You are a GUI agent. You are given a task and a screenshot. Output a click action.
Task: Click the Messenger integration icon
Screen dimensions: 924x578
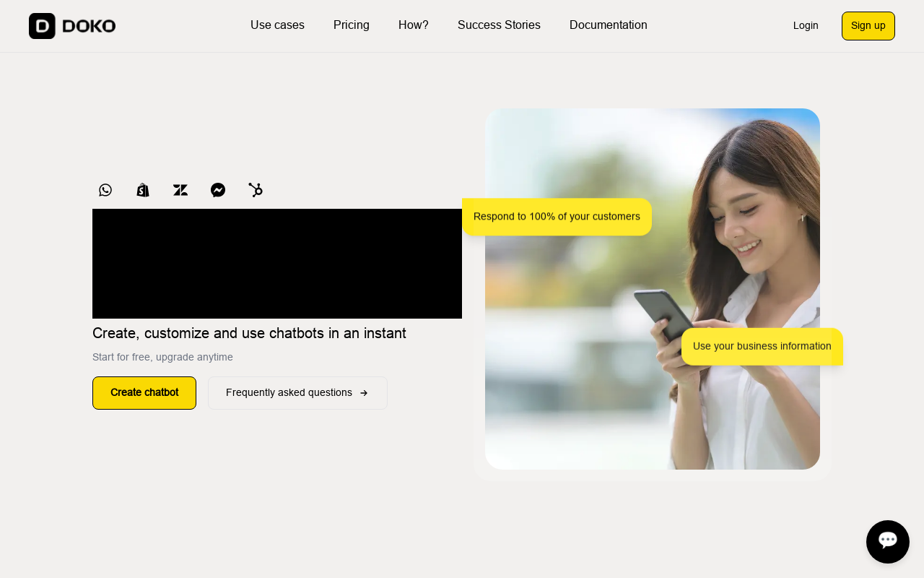218,190
